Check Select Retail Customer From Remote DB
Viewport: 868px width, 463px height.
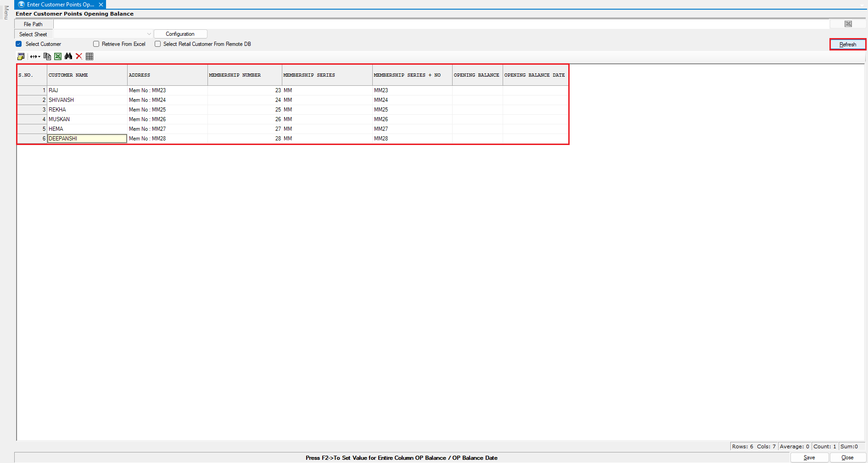pyautogui.click(x=158, y=44)
